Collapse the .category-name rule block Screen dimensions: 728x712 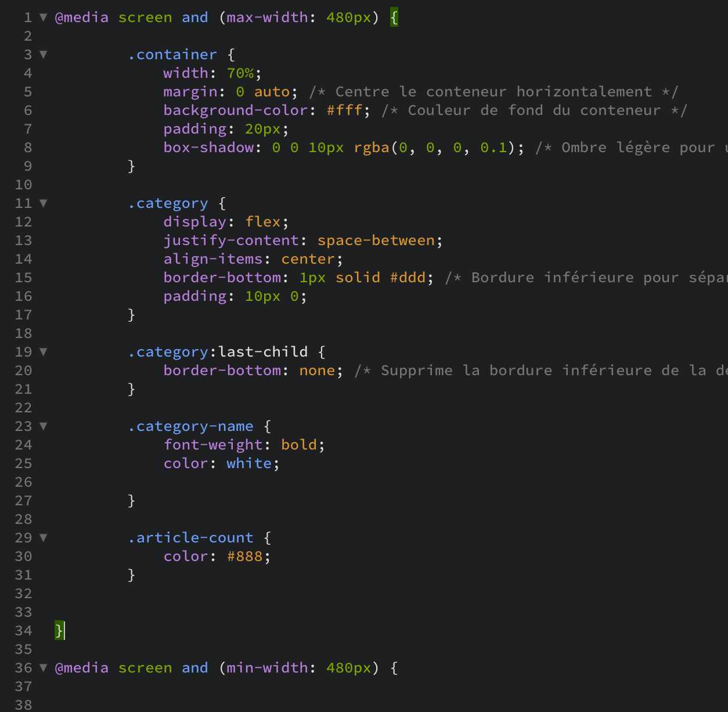click(43, 426)
